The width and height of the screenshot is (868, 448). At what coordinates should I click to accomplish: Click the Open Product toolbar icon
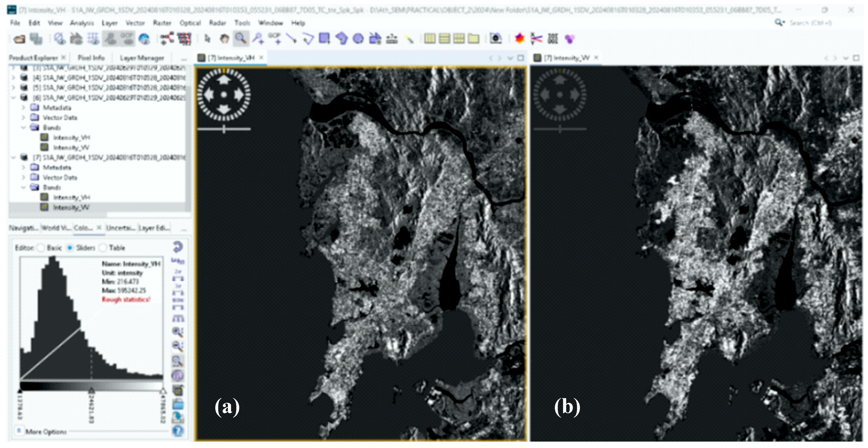point(19,39)
